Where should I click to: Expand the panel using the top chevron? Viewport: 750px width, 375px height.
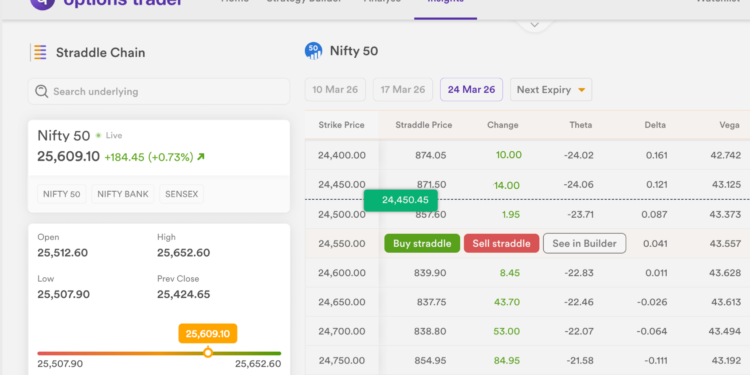click(x=535, y=24)
